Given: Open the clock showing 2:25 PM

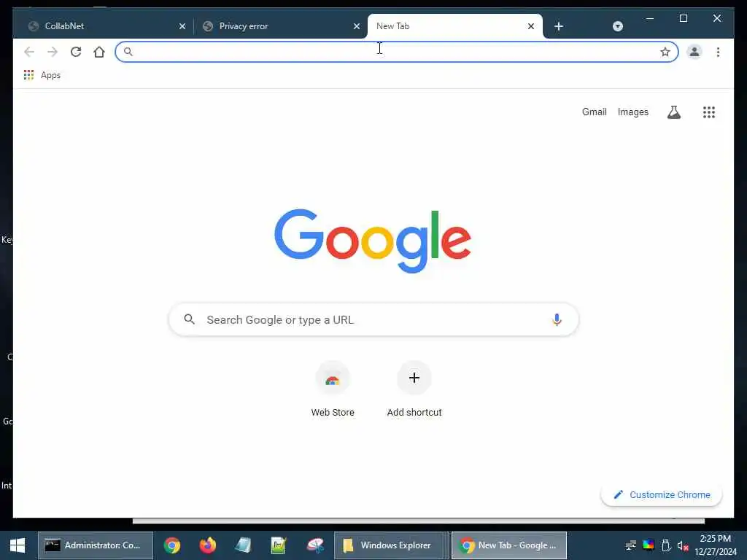Looking at the screenshot, I should tap(715, 545).
